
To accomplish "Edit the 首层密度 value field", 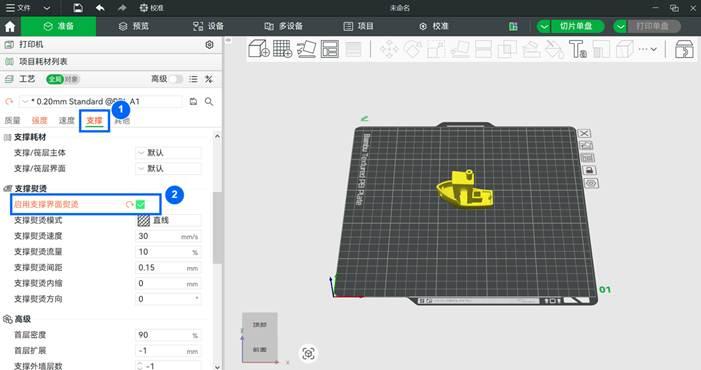I will coord(168,335).
